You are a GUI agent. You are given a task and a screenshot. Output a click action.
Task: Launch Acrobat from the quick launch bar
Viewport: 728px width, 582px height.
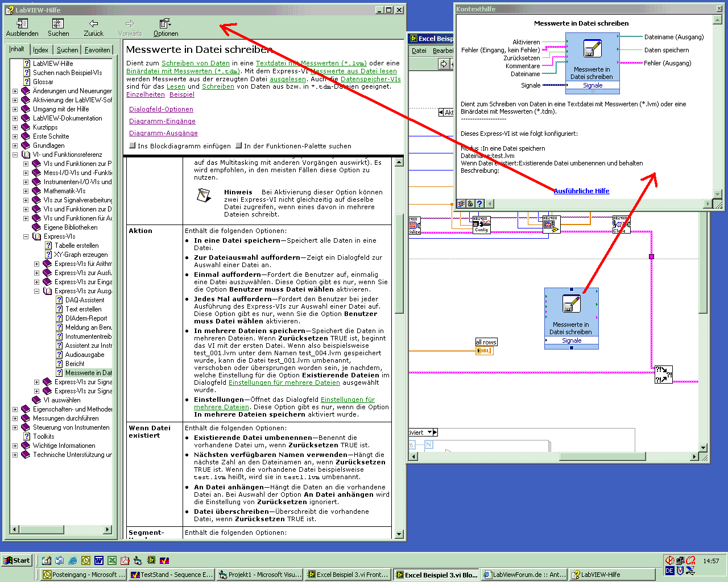click(125, 560)
